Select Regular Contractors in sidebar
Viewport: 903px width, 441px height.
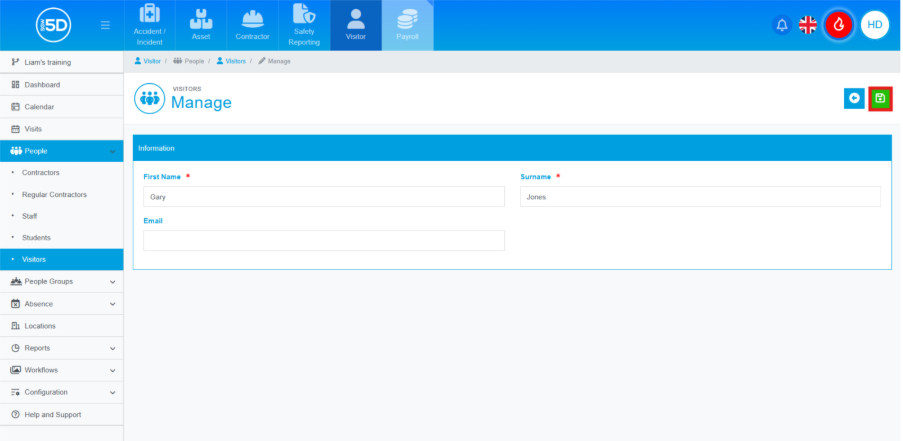[x=68, y=194]
